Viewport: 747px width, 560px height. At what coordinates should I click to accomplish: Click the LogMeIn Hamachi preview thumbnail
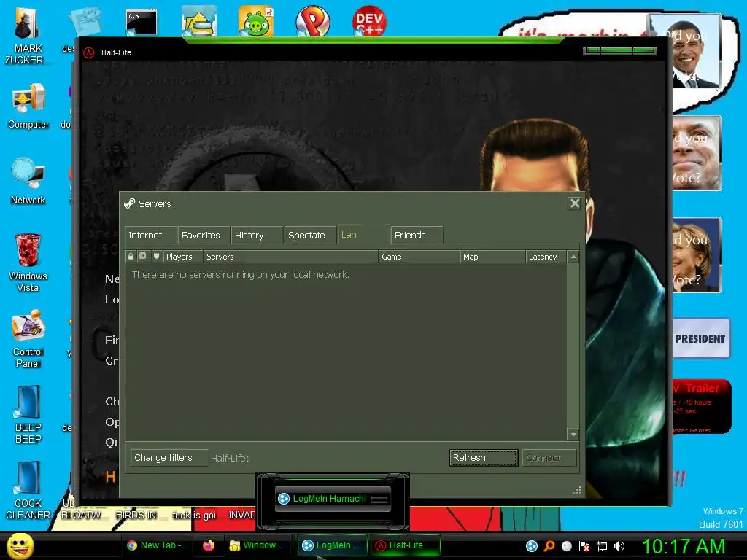point(333,499)
